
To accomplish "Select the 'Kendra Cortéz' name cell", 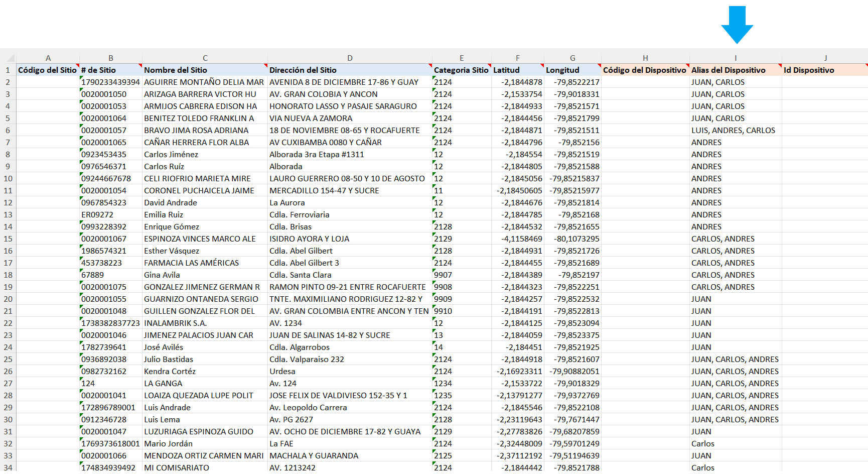I will [205, 371].
